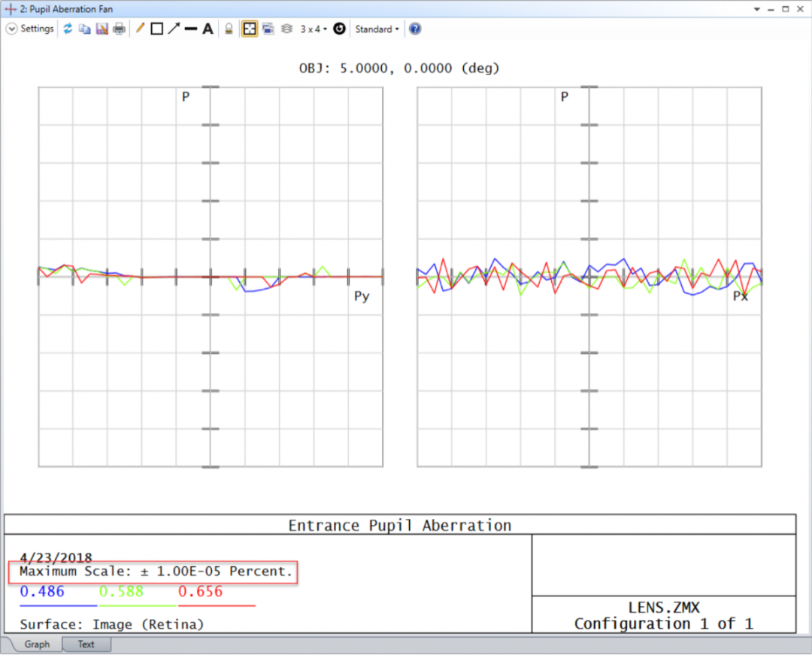
Task: Save the graph as an image
Action: tap(102, 29)
